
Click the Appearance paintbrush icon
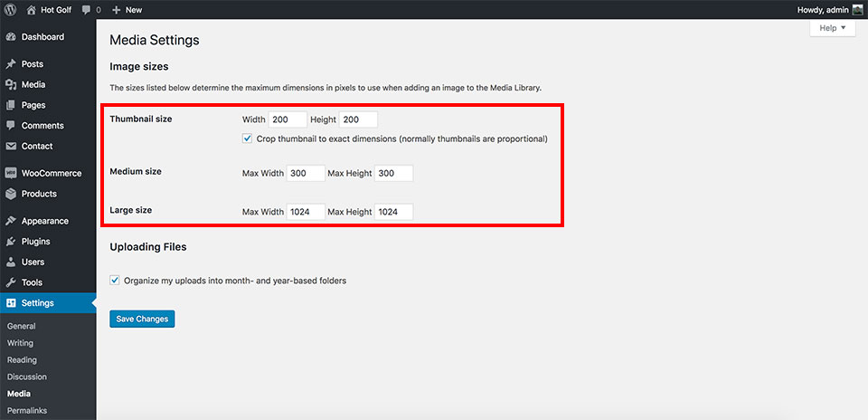click(x=11, y=221)
